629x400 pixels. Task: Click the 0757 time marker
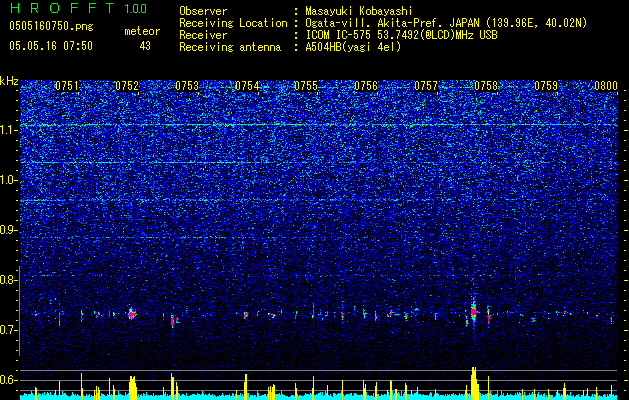(426, 86)
